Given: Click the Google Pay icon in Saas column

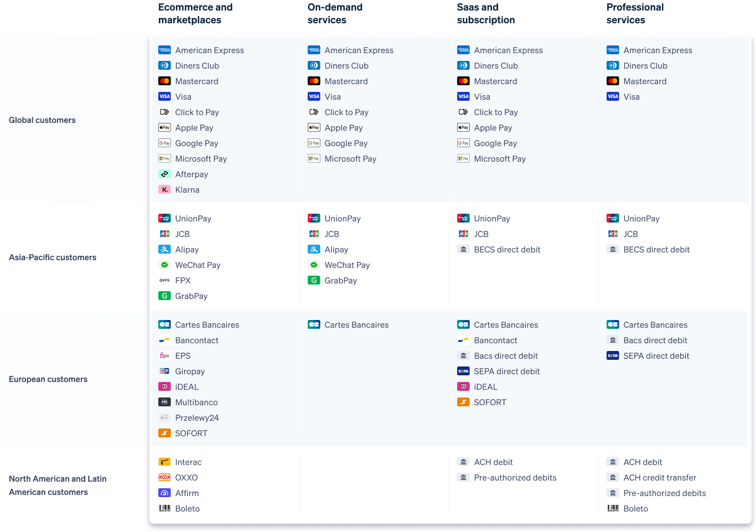Looking at the screenshot, I should tap(463, 143).
